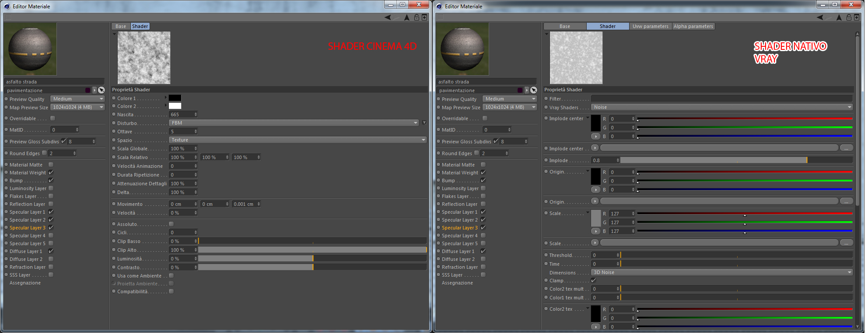Click the grip handle icon in left window toolbar
The image size is (868, 333).
[x=8, y=17]
